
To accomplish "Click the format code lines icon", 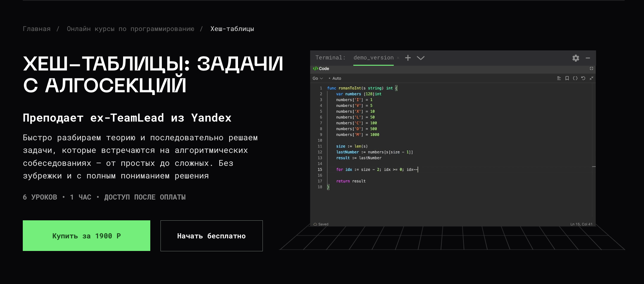I will [559, 78].
